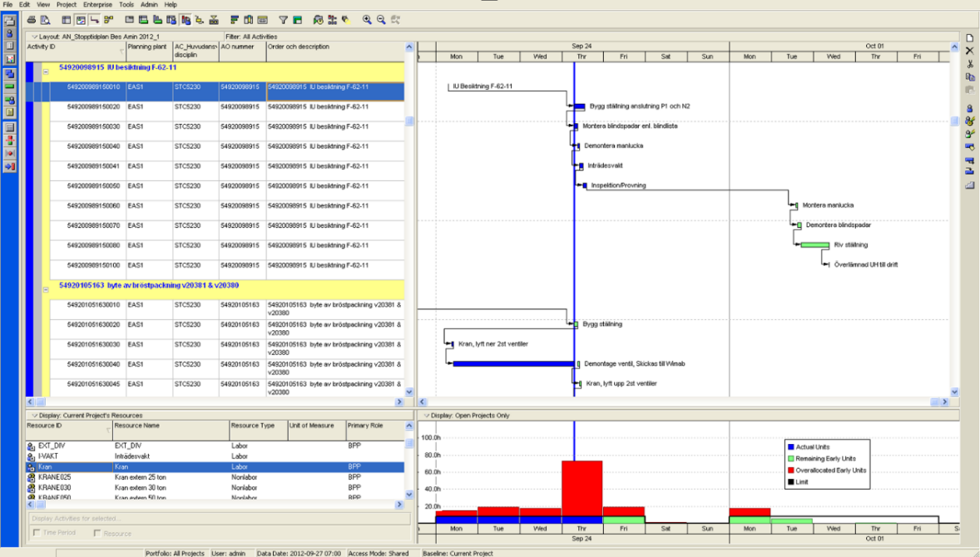Tick the Time Period checkbox
This screenshot has width=980, height=557.
tap(37, 533)
